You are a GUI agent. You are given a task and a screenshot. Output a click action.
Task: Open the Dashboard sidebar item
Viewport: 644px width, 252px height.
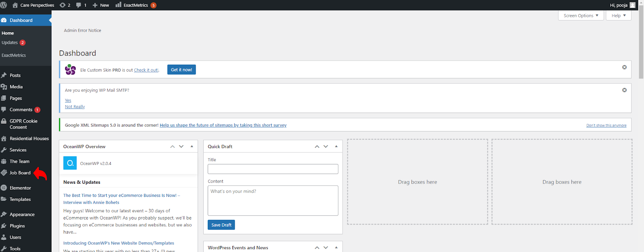pyautogui.click(x=26, y=20)
